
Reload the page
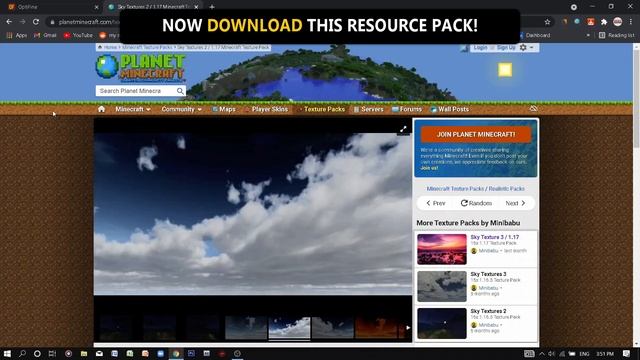(x=36, y=22)
